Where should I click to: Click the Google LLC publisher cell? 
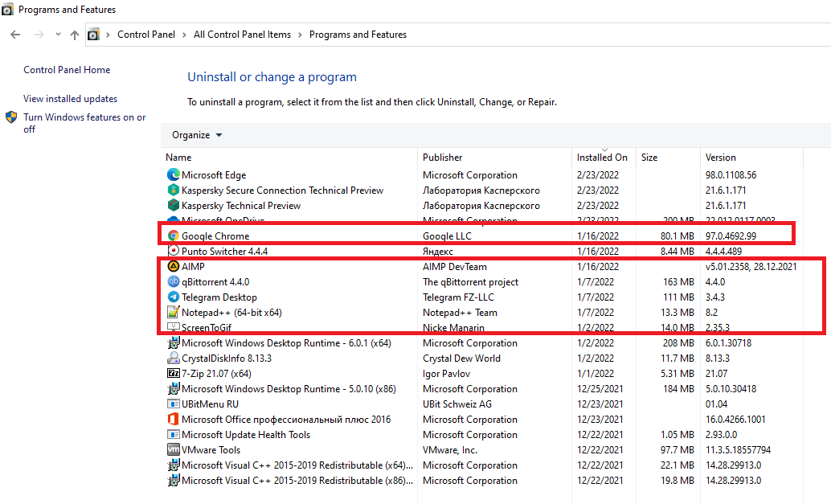(x=447, y=236)
